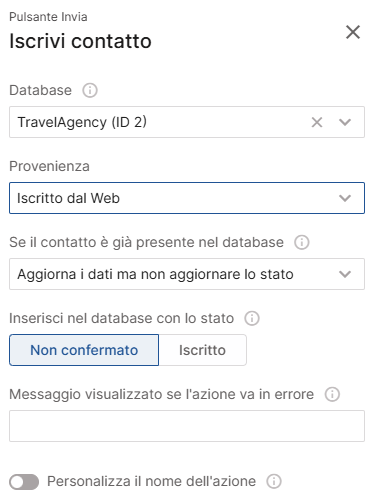Click the TravelAgency (ID 2) text value

[82, 122]
